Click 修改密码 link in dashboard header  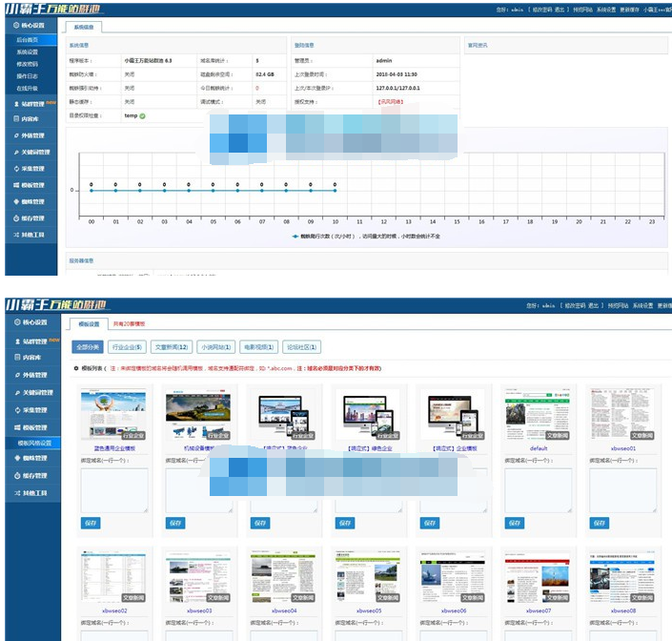click(542, 10)
